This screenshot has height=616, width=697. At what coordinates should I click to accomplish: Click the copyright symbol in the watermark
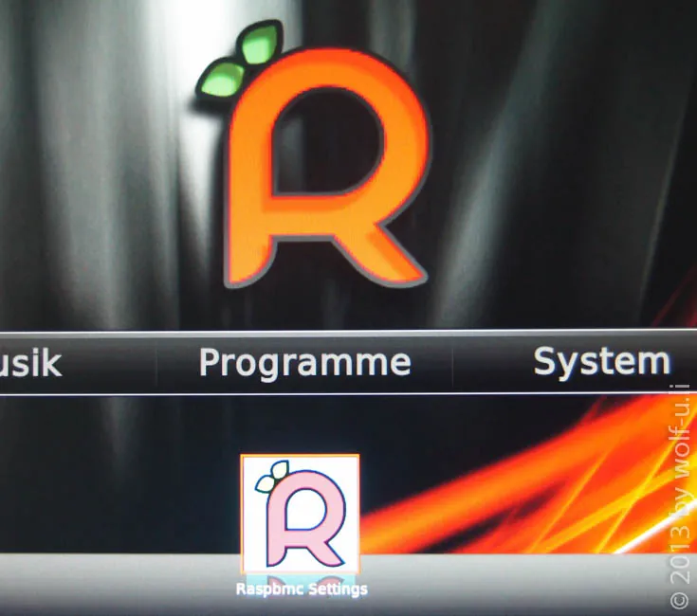pos(679,600)
